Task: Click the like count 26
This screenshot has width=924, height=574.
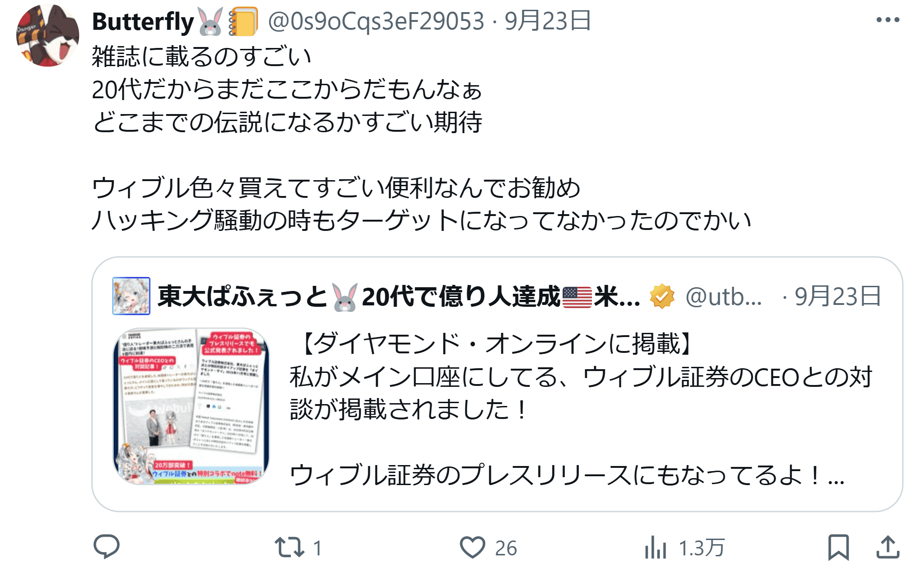Action: tap(506, 548)
